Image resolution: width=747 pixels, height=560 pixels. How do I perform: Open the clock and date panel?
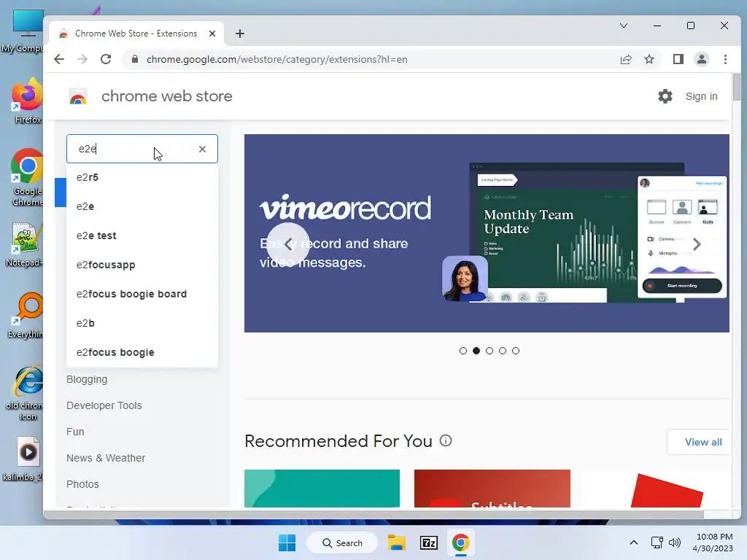(x=713, y=542)
